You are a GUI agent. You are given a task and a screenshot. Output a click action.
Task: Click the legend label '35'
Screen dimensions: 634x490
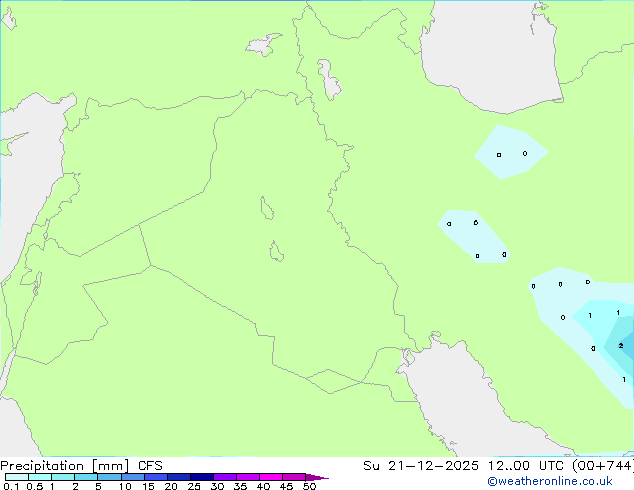(x=240, y=486)
